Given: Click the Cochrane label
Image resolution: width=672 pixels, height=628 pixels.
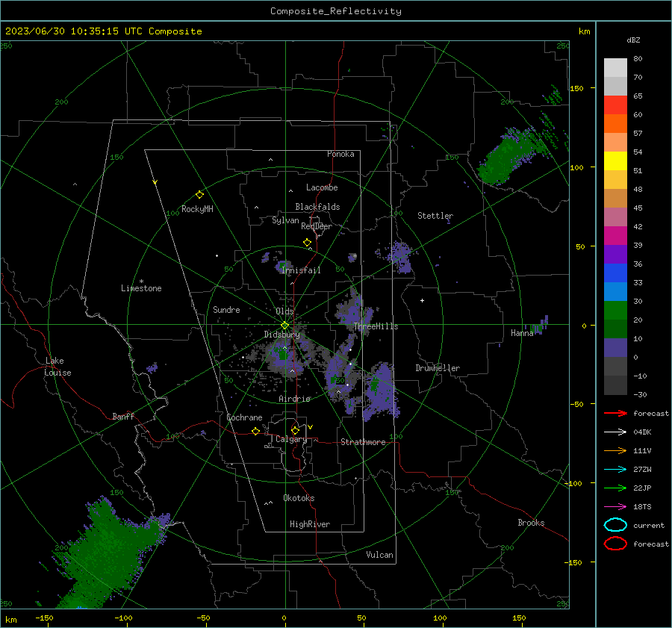Looking at the screenshot, I should (244, 417).
